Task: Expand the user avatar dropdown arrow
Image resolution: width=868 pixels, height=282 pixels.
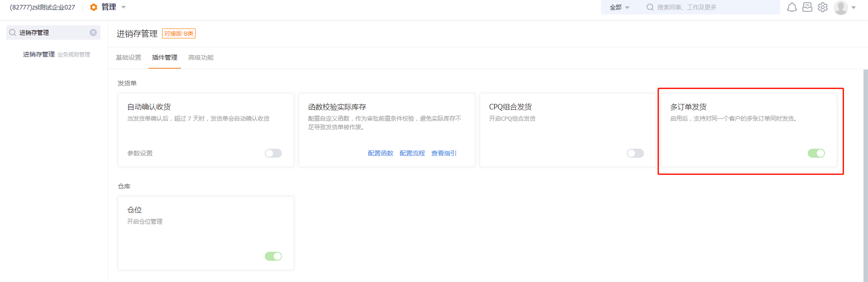Action: pyautogui.click(x=854, y=7)
